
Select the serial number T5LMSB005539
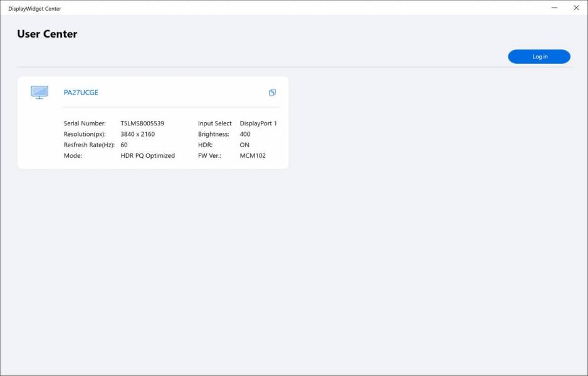pyautogui.click(x=142, y=123)
